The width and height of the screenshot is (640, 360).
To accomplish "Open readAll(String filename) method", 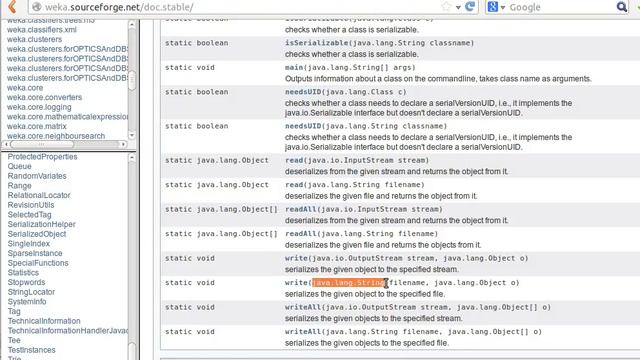I will coord(301,234).
